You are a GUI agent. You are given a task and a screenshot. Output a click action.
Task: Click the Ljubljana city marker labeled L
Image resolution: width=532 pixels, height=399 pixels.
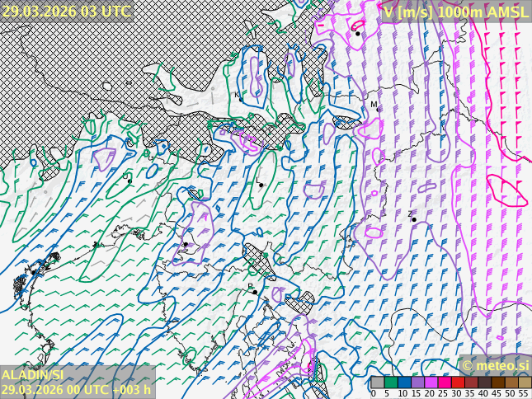[261, 185]
